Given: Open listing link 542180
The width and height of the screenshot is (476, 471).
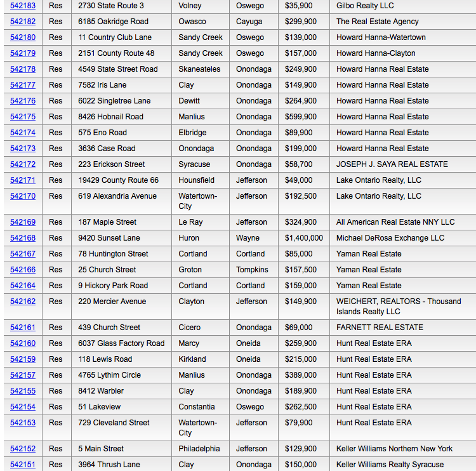Looking at the screenshot, I should tap(23, 37).
